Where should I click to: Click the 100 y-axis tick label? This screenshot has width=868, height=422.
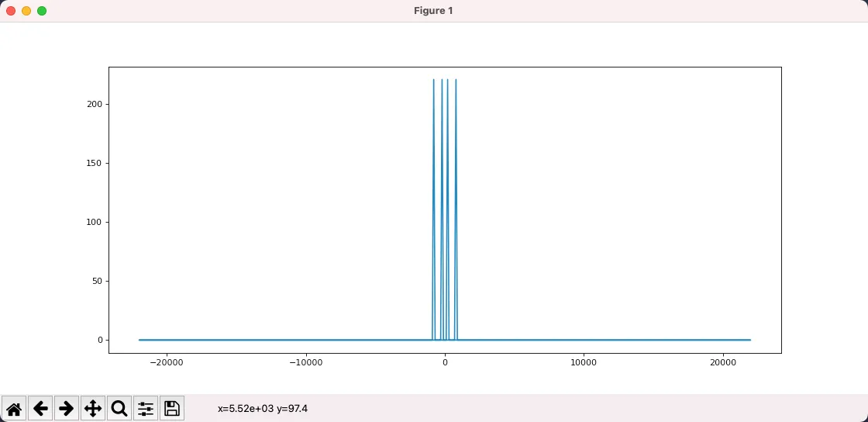tap(95, 222)
